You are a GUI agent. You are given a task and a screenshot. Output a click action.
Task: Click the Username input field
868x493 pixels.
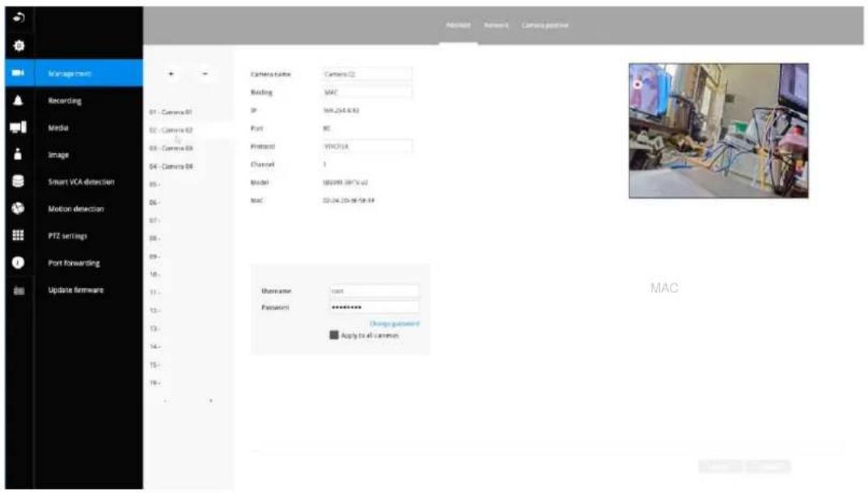pyautogui.click(x=375, y=291)
